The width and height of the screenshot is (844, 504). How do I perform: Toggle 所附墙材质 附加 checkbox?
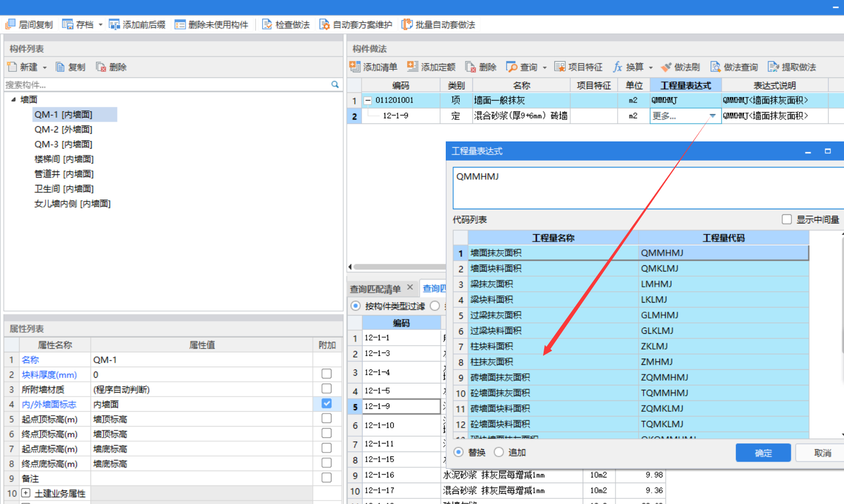coord(326,389)
